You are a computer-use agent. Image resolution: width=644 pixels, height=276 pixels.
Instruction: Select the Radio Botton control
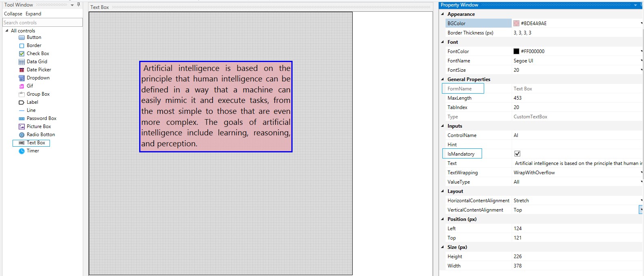(x=40, y=135)
